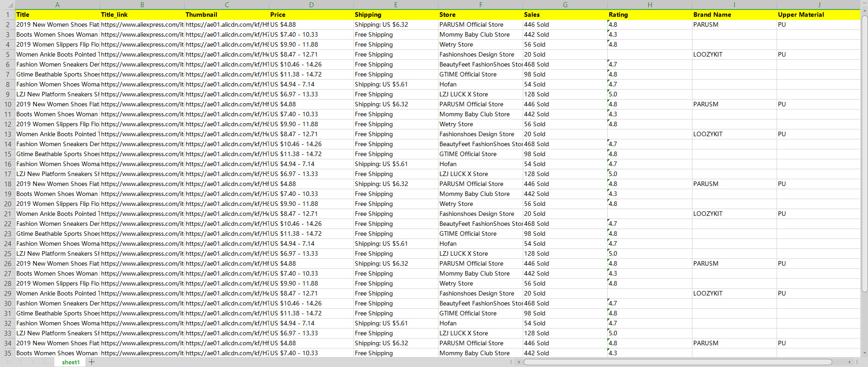Select column G header
This screenshot has width=868, height=367.
[565, 5]
